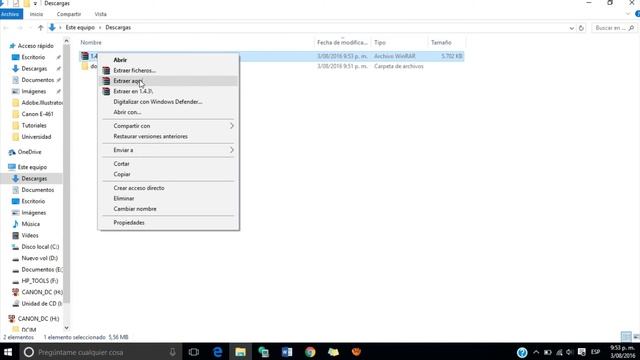Click the refresh button beside address bar
640x360 pixels.
581,28
